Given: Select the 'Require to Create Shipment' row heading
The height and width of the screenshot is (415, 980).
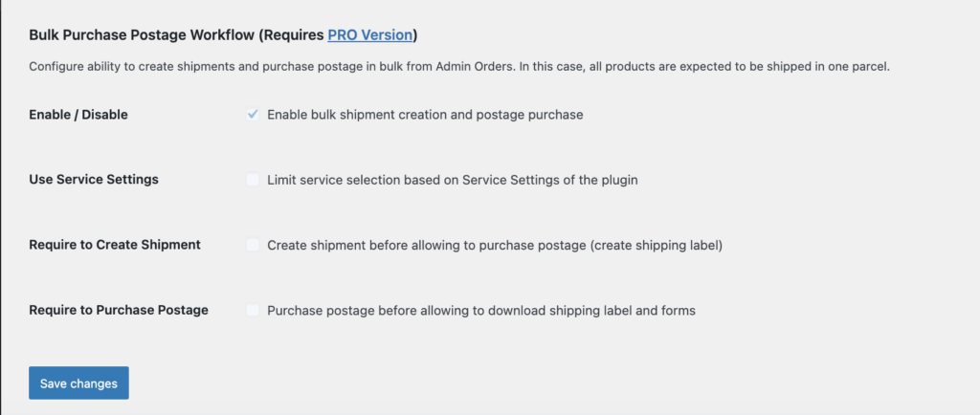Looking at the screenshot, I should pos(115,245).
